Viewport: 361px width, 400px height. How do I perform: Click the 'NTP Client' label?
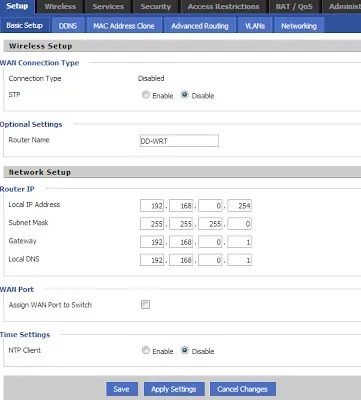click(25, 350)
